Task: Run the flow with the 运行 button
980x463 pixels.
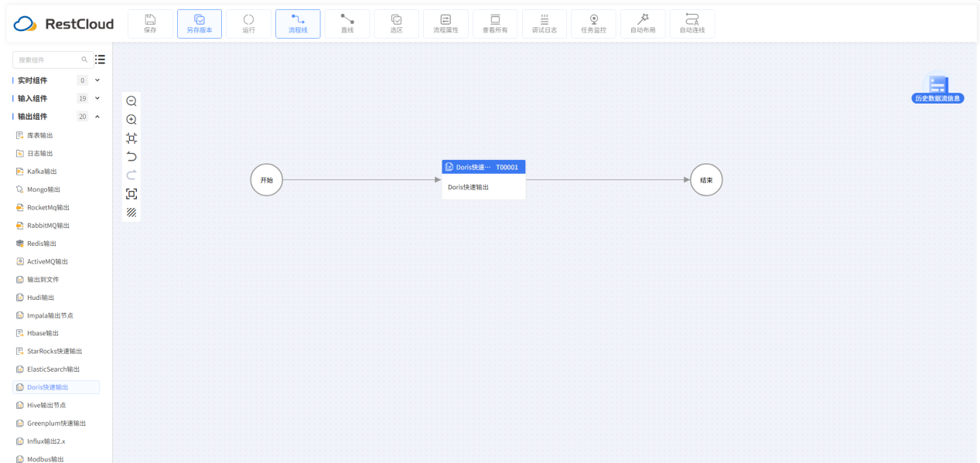Action: 249,24
